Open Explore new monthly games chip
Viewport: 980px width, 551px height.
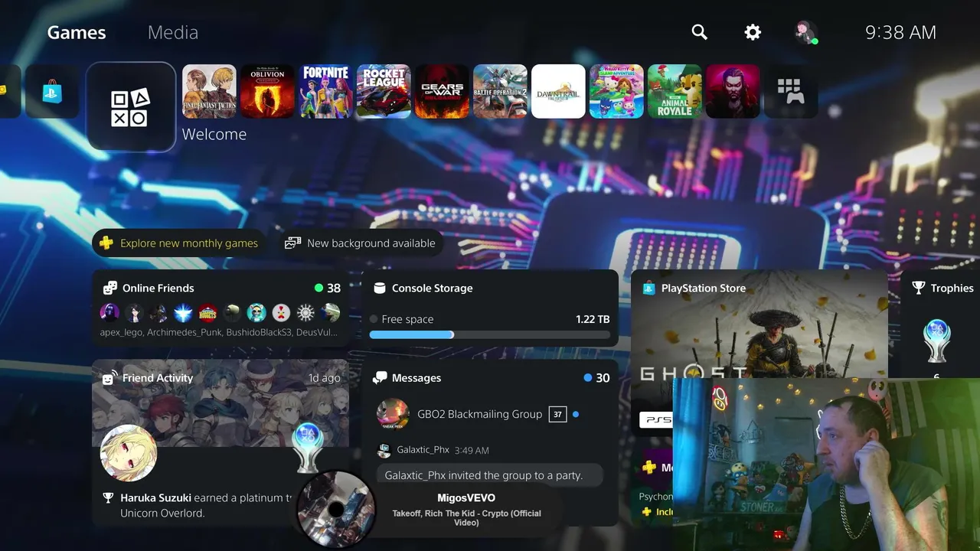(180, 243)
